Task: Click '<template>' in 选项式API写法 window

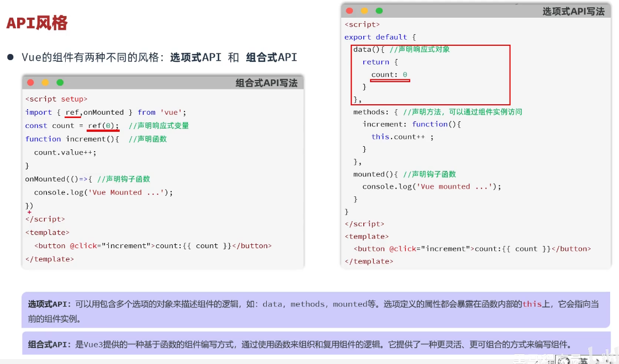Action: click(x=367, y=237)
